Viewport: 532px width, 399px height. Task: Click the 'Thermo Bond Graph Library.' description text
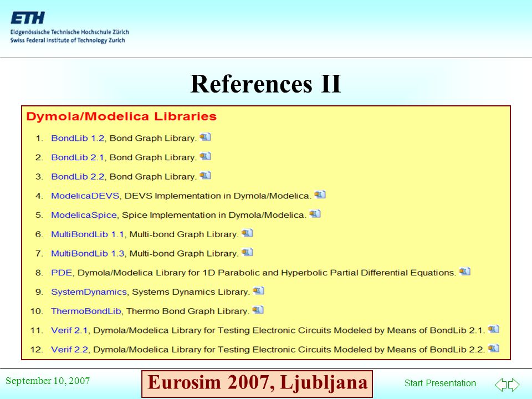click(x=188, y=311)
